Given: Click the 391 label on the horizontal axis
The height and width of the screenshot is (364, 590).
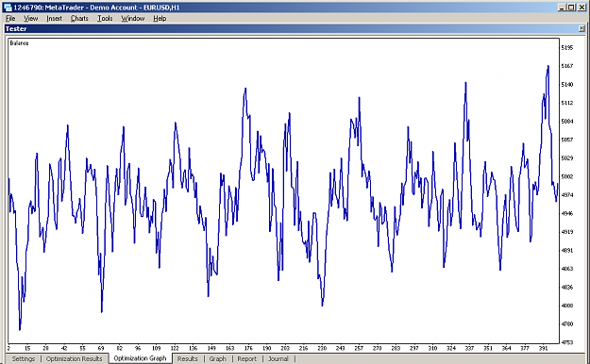Looking at the screenshot, I should click(x=543, y=348).
